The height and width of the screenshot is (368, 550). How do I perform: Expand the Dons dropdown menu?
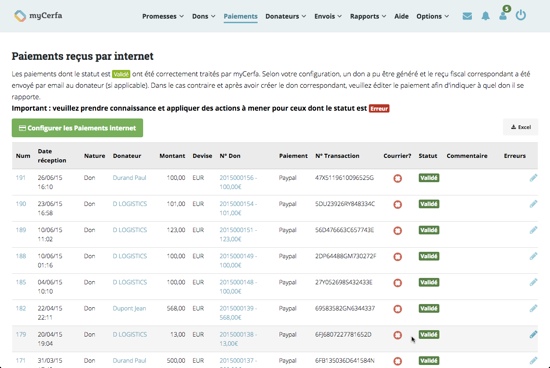pos(203,16)
